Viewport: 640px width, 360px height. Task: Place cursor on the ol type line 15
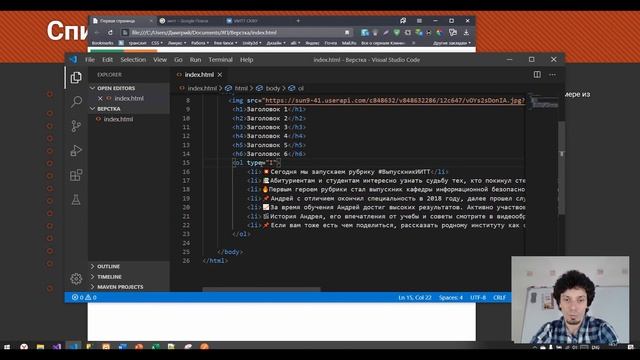pos(256,163)
